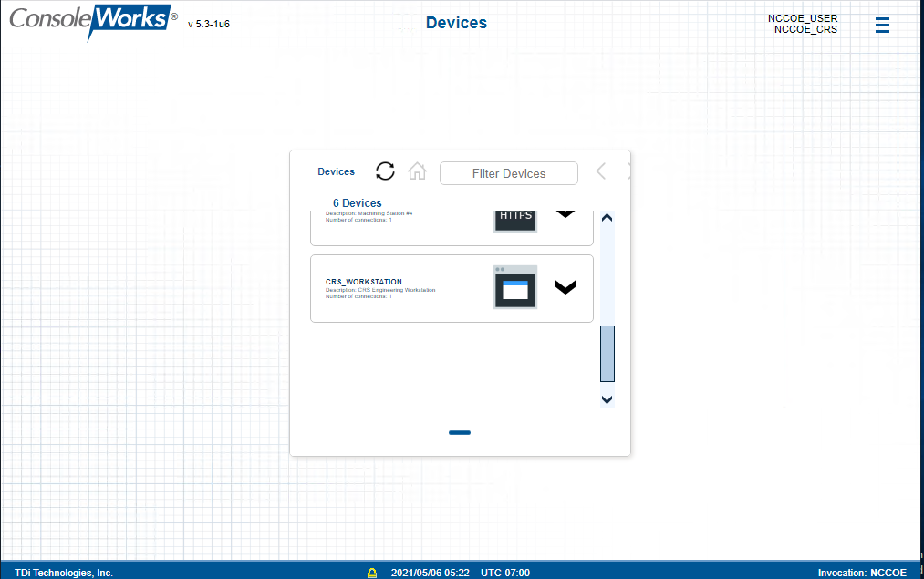Click the TDi Technologies, Inc. footer text

64,573
